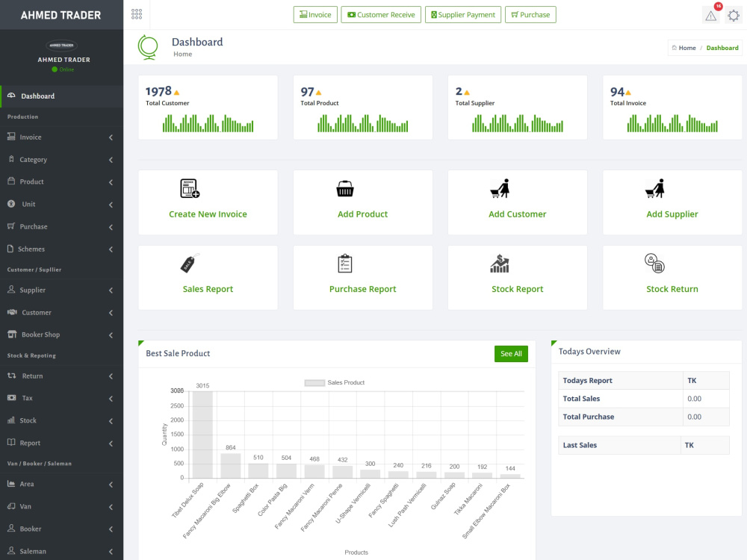Open the Area sidebar menu item
The height and width of the screenshot is (560, 747).
pyautogui.click(x=61, y=484)
